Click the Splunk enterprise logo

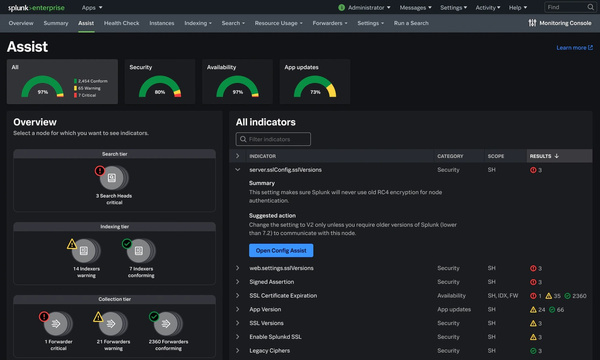(x=36, y=8)
